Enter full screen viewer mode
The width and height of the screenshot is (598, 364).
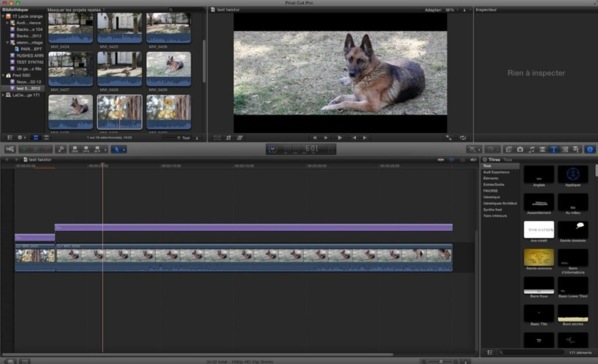coord(449,138)
